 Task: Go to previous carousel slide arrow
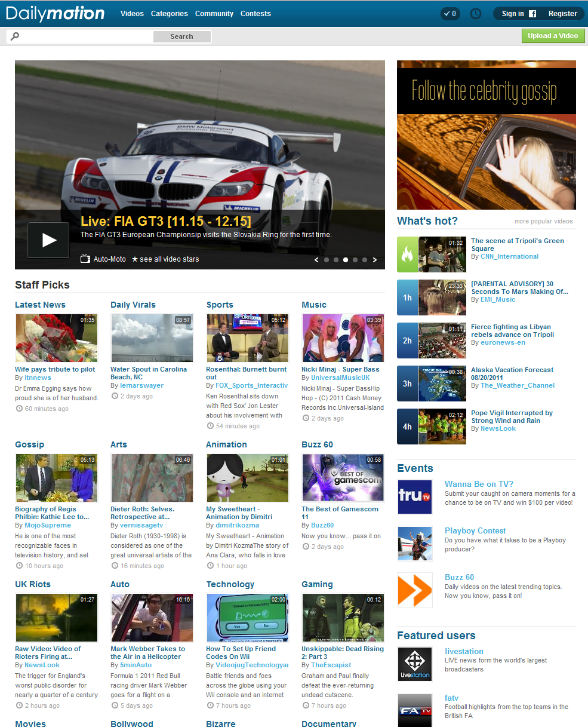click(317, 260)
